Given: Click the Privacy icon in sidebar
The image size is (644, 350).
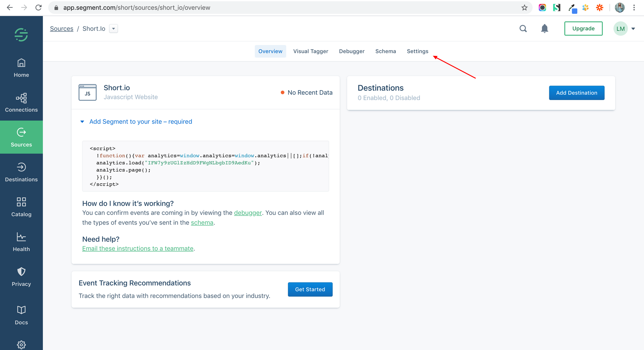Looking at the screenshot, I should tap(22, 272).
